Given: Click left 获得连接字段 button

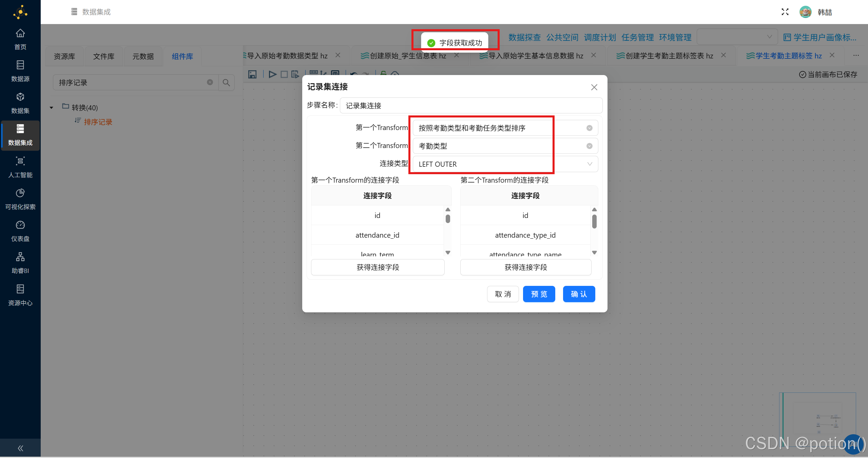Looking at the screenshot, I should tap(378, 267).
